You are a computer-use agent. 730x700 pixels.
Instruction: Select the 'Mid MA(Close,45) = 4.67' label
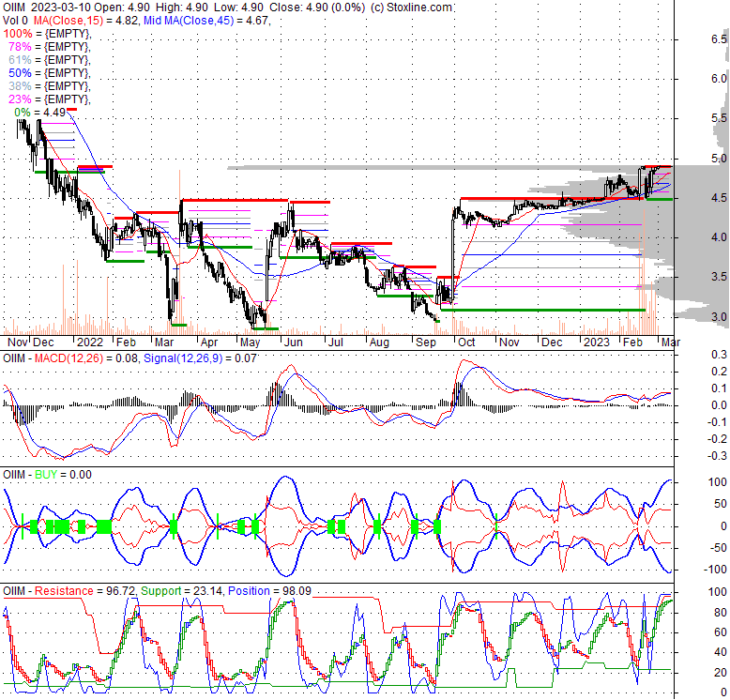206,21
